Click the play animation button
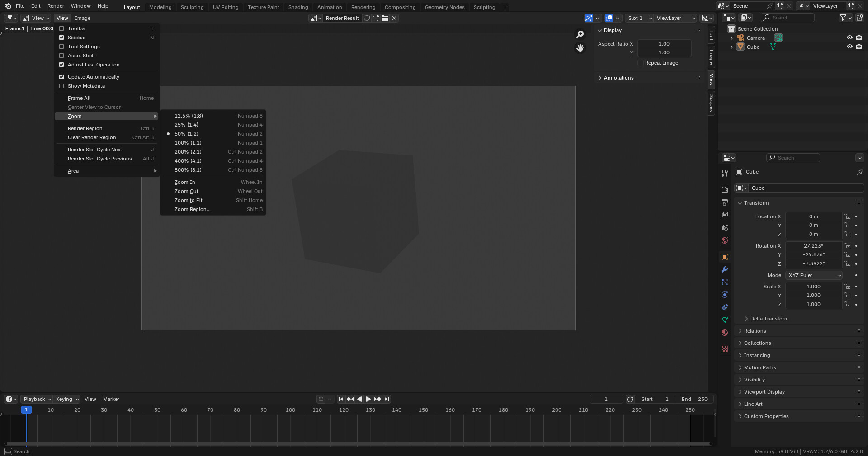 [x=368, y=399]
